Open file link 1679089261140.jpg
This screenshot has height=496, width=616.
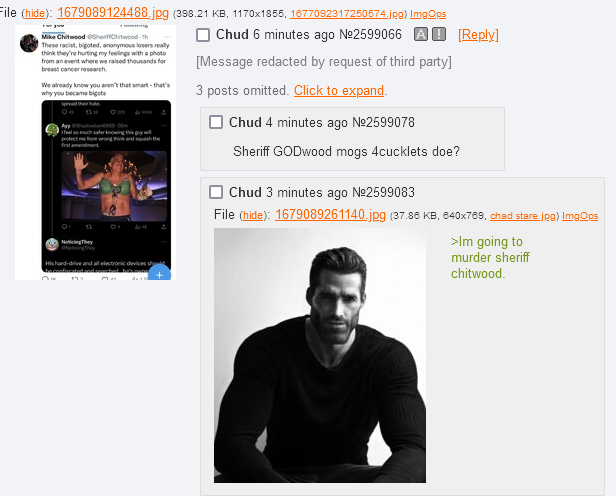(330, 214)
